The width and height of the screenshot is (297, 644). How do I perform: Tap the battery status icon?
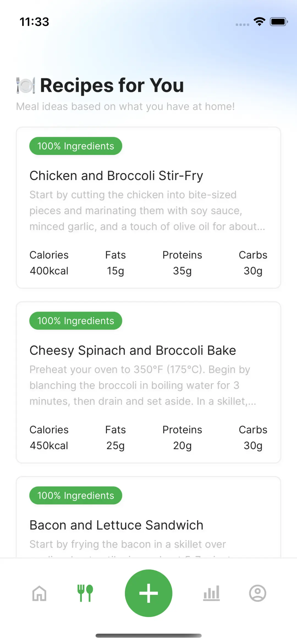tap(279, 21)
